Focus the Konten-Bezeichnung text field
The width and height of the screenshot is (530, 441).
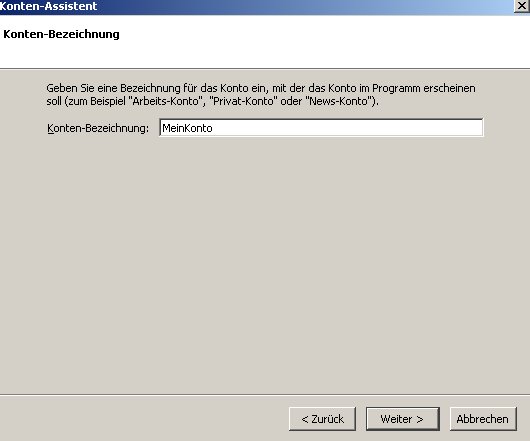pos(321,128)
